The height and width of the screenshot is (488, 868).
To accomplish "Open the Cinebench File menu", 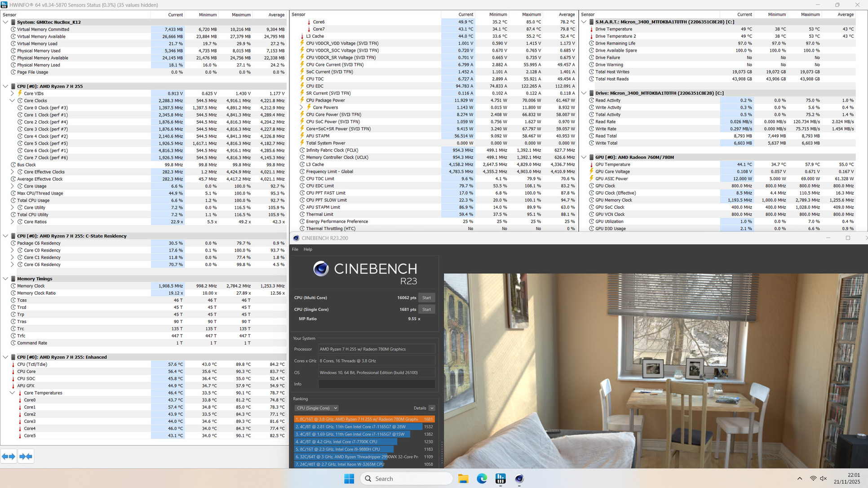I will point(295,249).
